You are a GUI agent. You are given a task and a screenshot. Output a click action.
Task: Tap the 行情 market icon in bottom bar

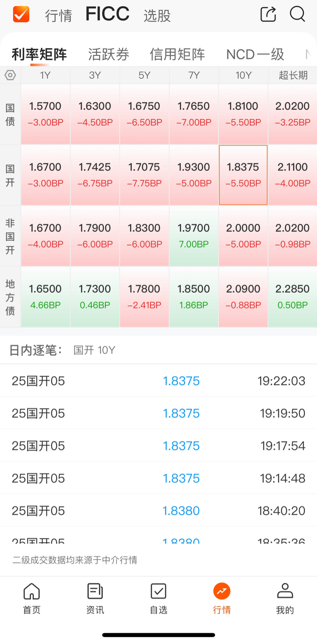(x=222, y=599)
